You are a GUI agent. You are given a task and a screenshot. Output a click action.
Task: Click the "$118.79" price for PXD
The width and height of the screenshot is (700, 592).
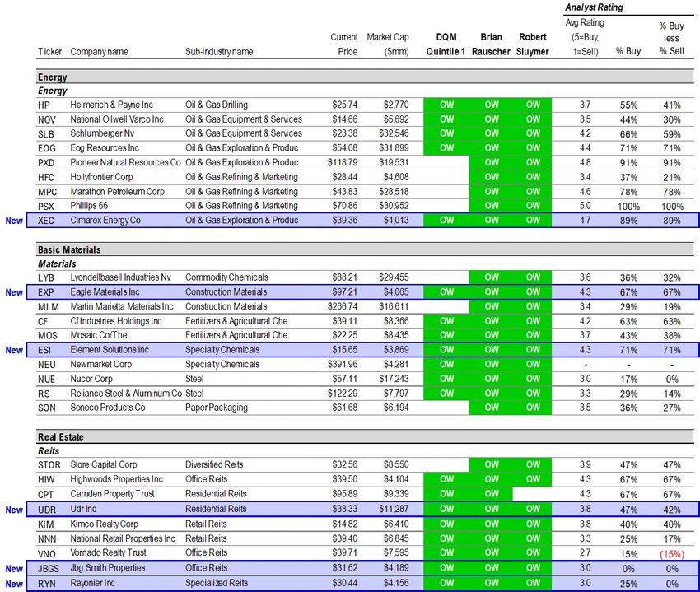343,162
